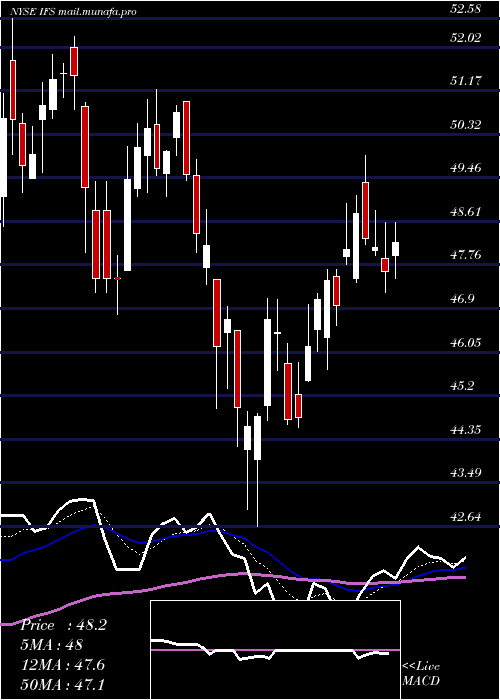Click the 49.46 price axis label

pos(465,168)
